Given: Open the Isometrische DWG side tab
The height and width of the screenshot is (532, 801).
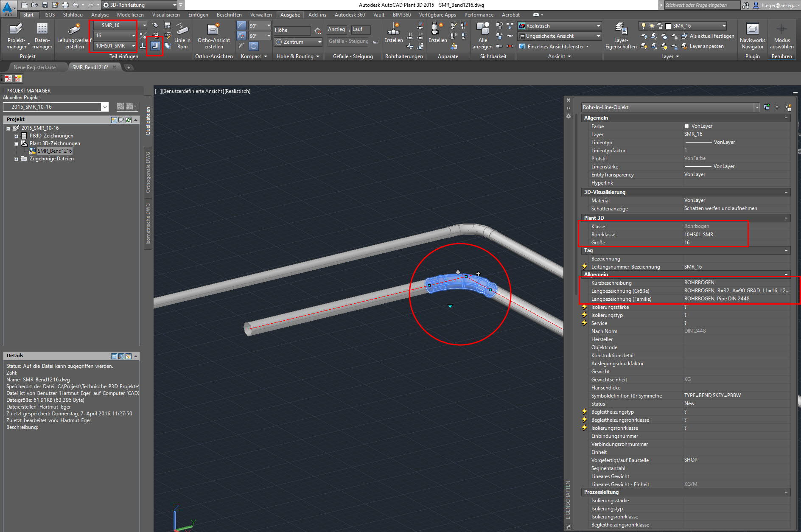Looking at the screenshot, I should [148, 224].
